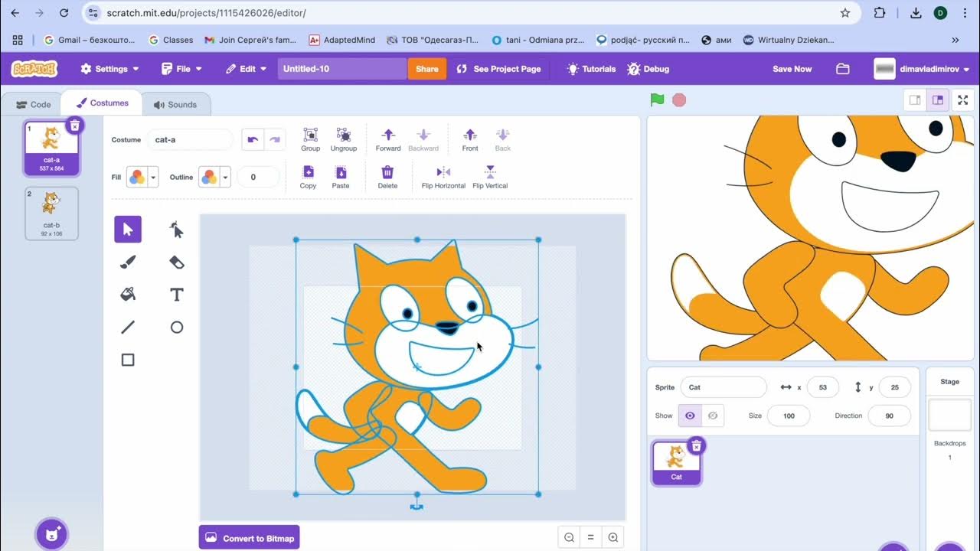980x551 pixels.
Task: Open the Settings menu
Action: pyautogui.click(x=110, y=69)
